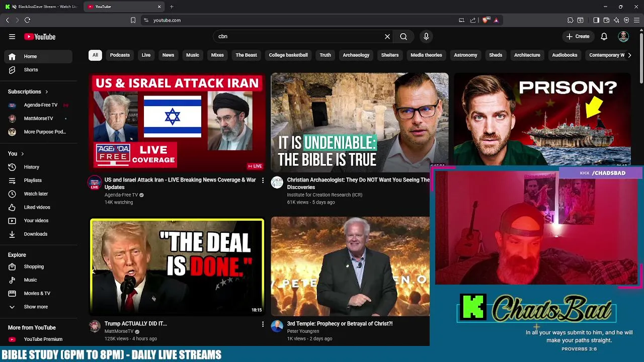Clear the search box with the X
This screenshot has height=362, width=644.
pyautogui.click(x=387, y=37)
